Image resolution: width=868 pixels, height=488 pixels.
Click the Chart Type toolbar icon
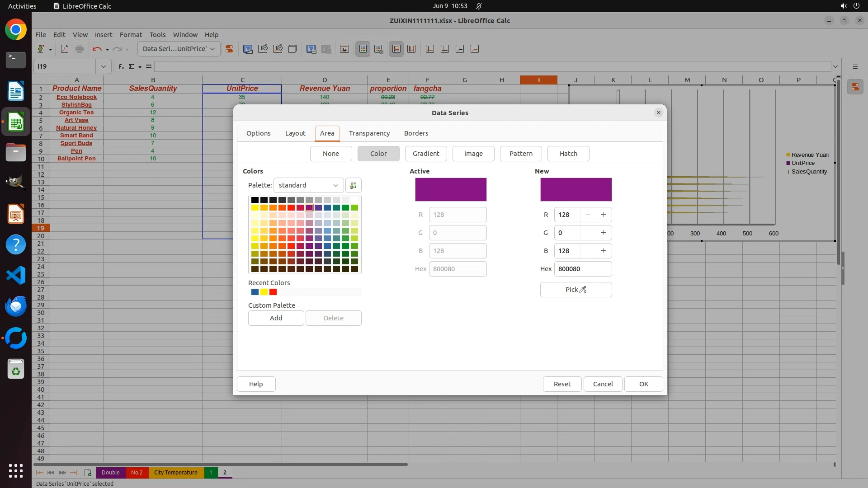click(x=248, y=49)
